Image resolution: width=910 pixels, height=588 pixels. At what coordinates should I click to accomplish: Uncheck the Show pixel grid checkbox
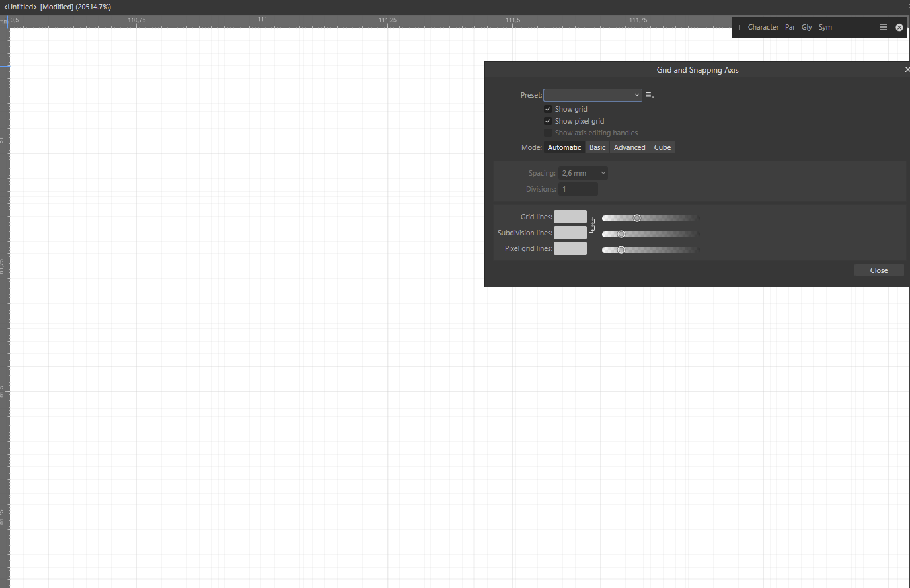(x=548, y=121)
